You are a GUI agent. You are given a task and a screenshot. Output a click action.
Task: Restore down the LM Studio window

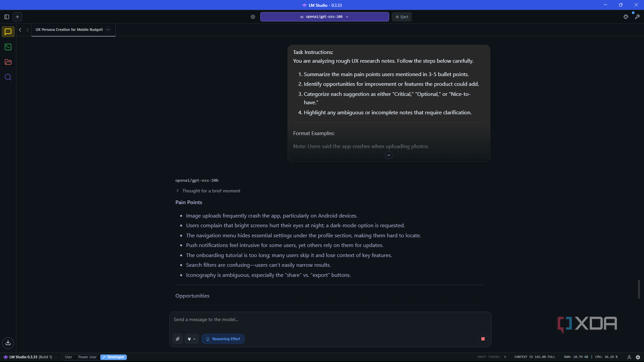(621, 5)
